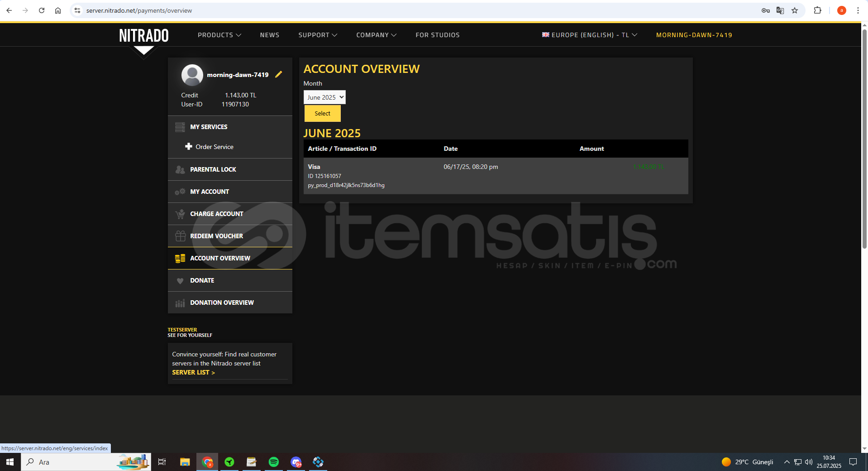Open Discord from taskbar
The width and height of the screenshot is (868, 471).
296,462
